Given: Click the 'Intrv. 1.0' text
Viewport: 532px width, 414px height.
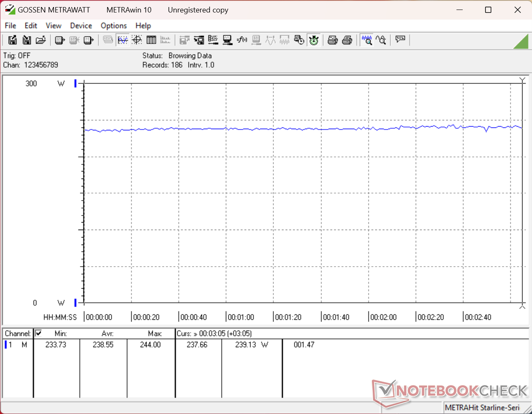Looking at the screenshot, I should point(201,65).
